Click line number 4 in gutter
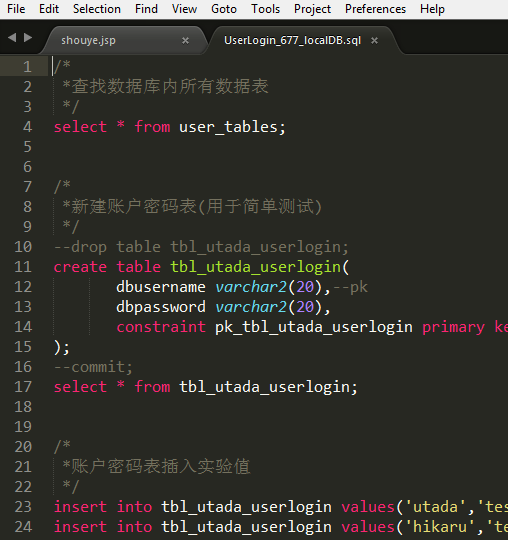508x540 pixels. (28, 127)
